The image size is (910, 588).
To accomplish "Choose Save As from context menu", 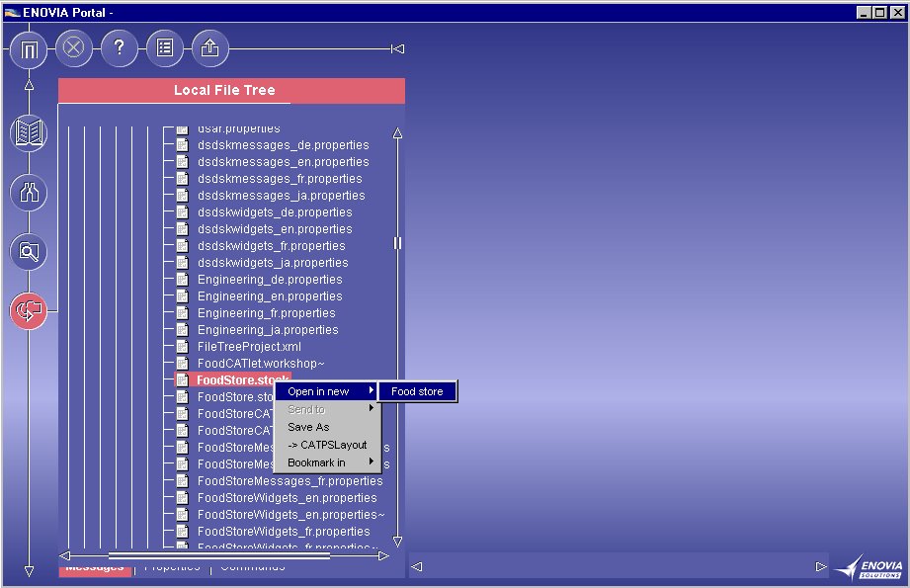I will [x=327, y=427].
